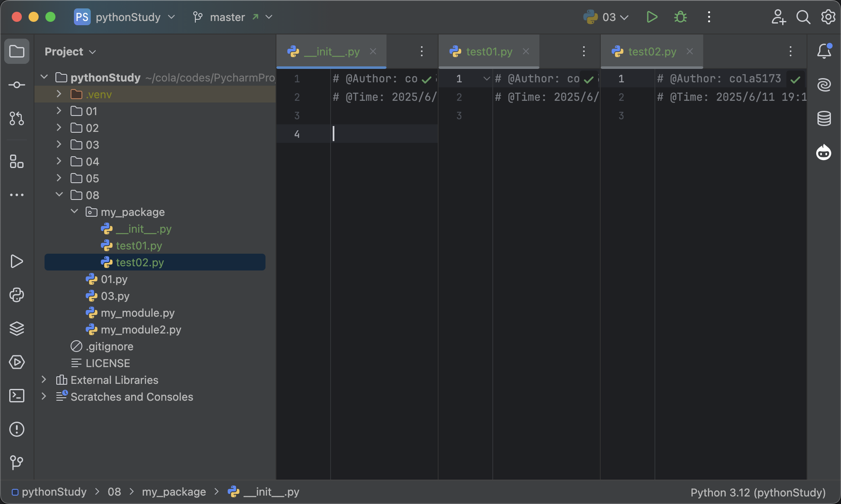Collapse the 08 folder
Image resolution: width=841 pixels, height=504 pixels.
(59, 194)
